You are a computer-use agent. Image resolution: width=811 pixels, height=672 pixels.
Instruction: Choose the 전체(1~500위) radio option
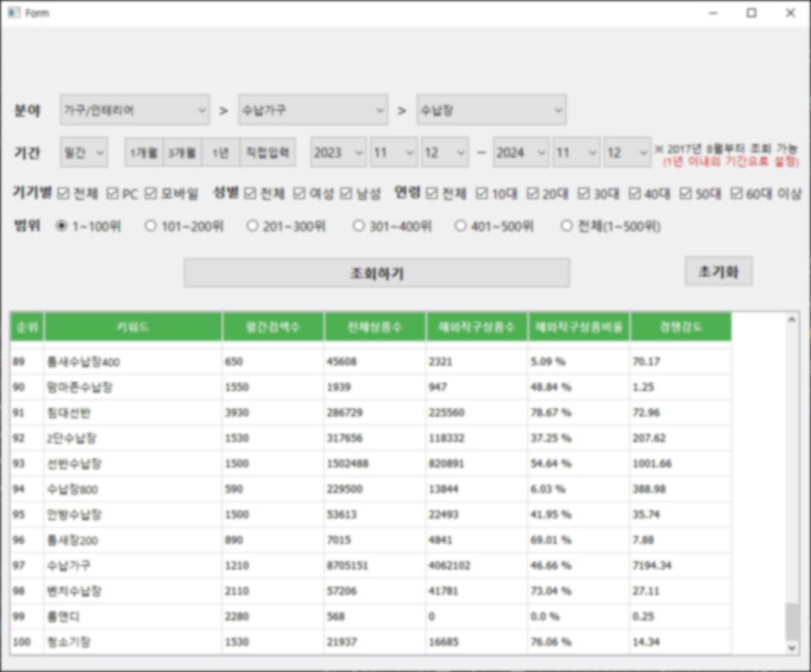pos(566,226)
